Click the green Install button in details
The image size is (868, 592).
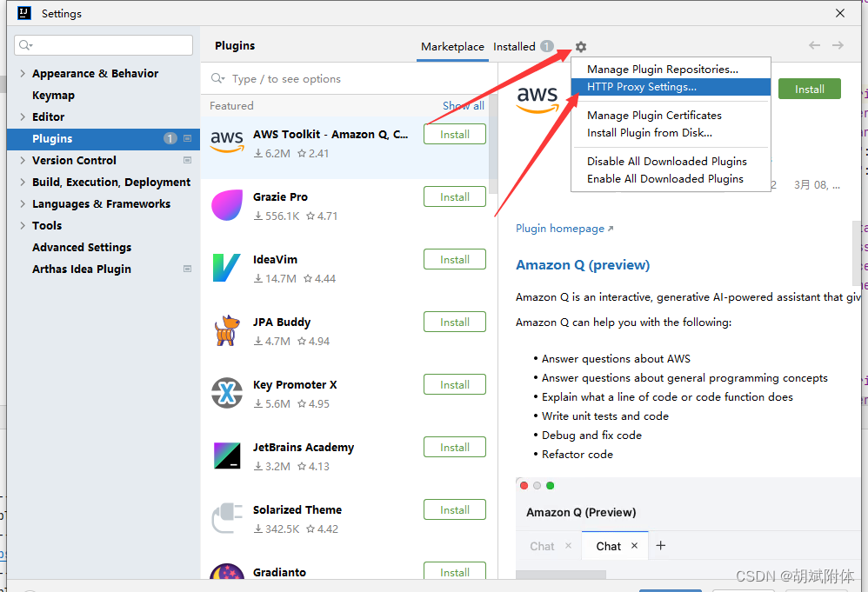(810, 89)
